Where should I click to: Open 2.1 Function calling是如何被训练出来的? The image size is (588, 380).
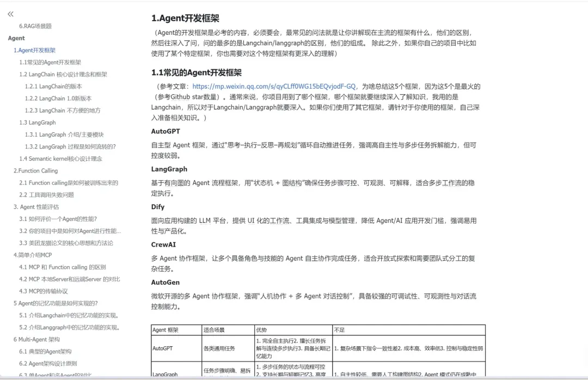69,183
